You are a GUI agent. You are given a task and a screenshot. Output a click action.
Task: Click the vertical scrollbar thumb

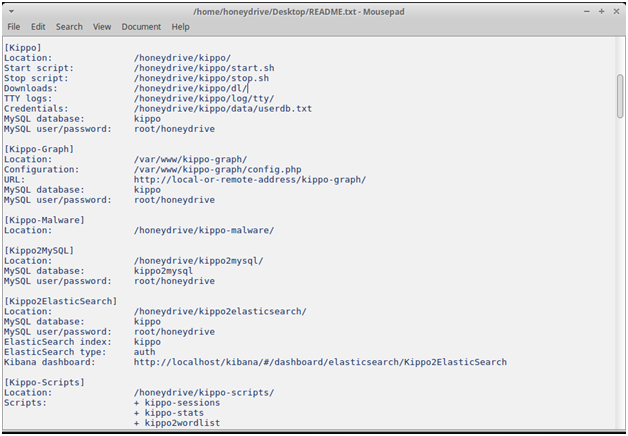pos(620,95)
